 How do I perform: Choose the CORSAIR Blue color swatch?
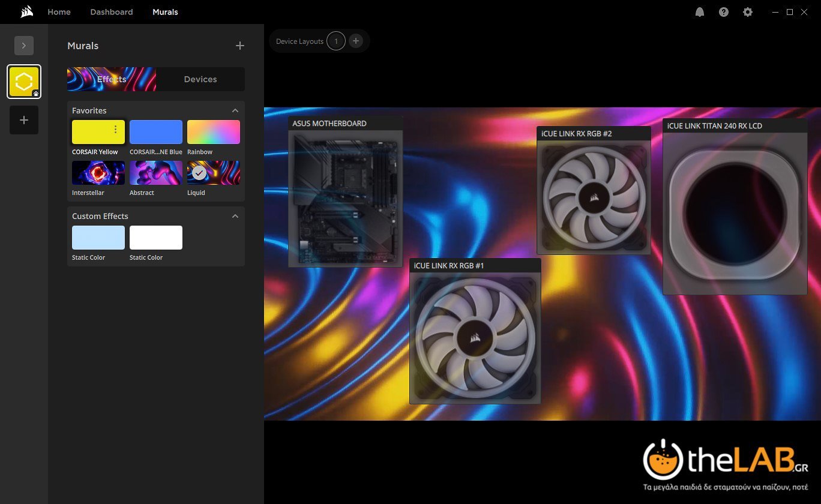coord(156,132)
